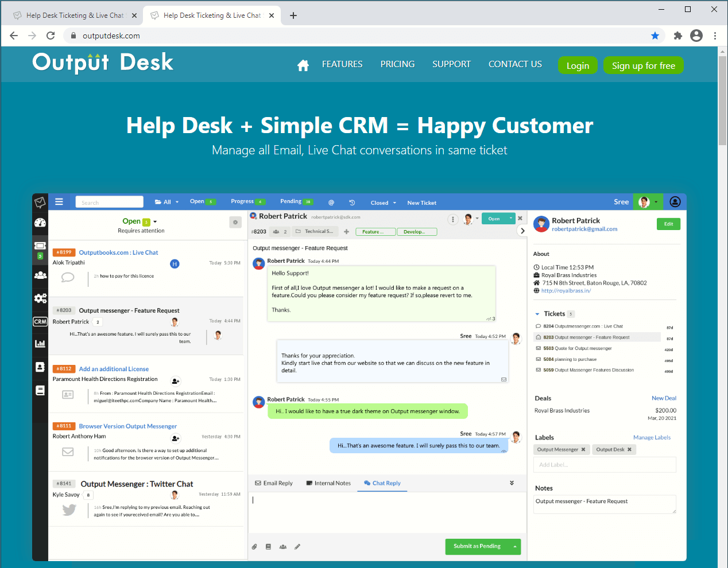Click the hamburger menu icon

tap(59, 202)
